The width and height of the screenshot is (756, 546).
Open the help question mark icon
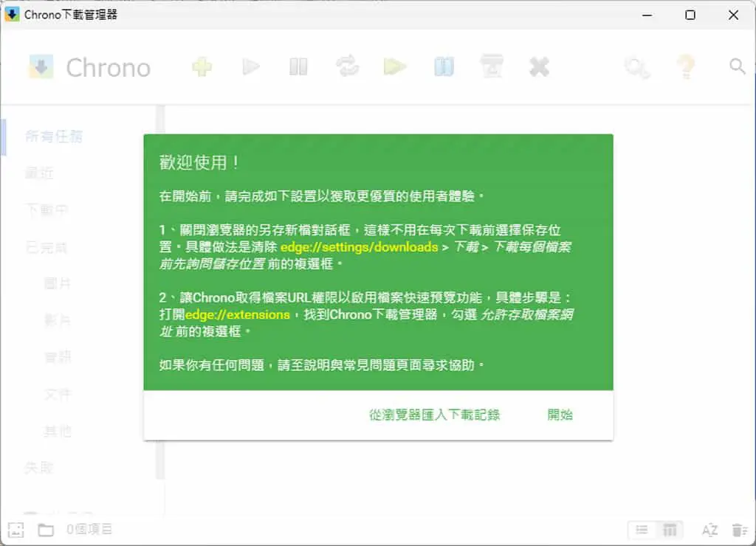point(686,66)
